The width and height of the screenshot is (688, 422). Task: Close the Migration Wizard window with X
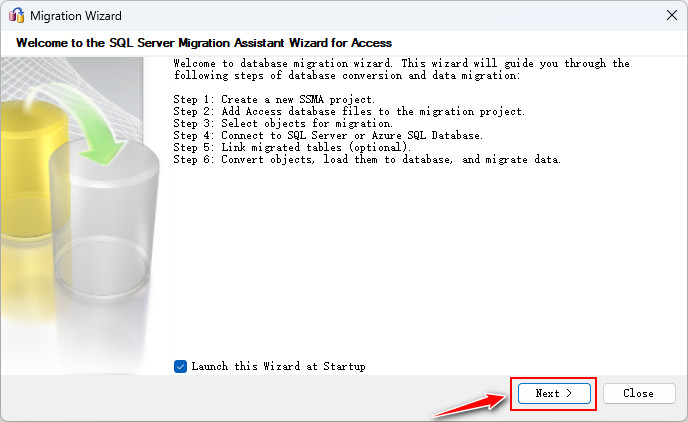pos(671,15)
